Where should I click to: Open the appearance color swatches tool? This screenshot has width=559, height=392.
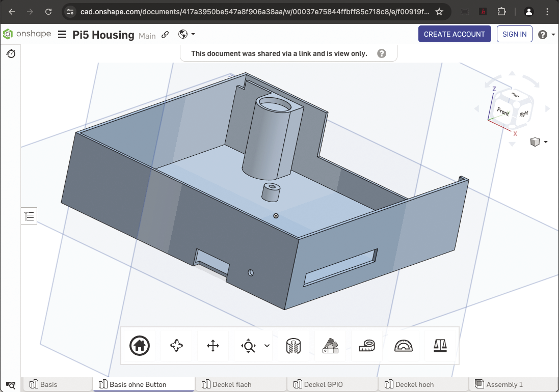(x=330, y=346)
